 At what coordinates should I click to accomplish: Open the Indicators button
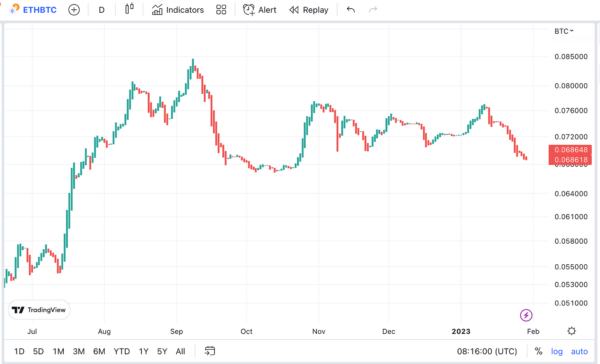178,10
